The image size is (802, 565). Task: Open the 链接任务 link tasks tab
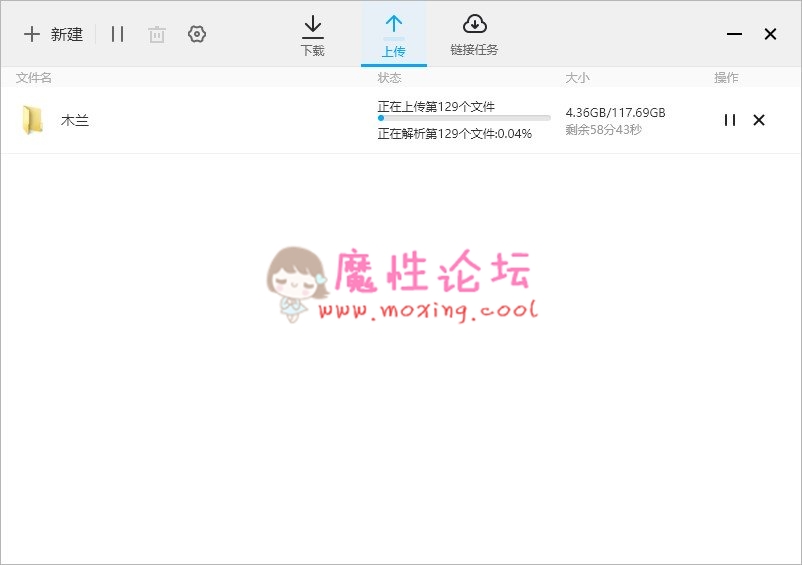tap(474, 35)
